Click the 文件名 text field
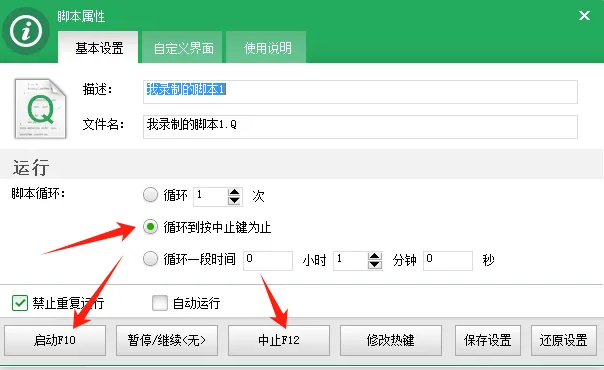The image size is (604, 370). point(360,127)
